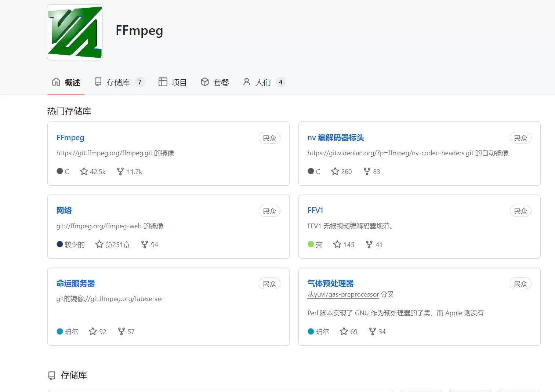Click the fork icon showing 41
Image resolution: width=555 pixels, height=392 pixels.
[x=369, y=244]
